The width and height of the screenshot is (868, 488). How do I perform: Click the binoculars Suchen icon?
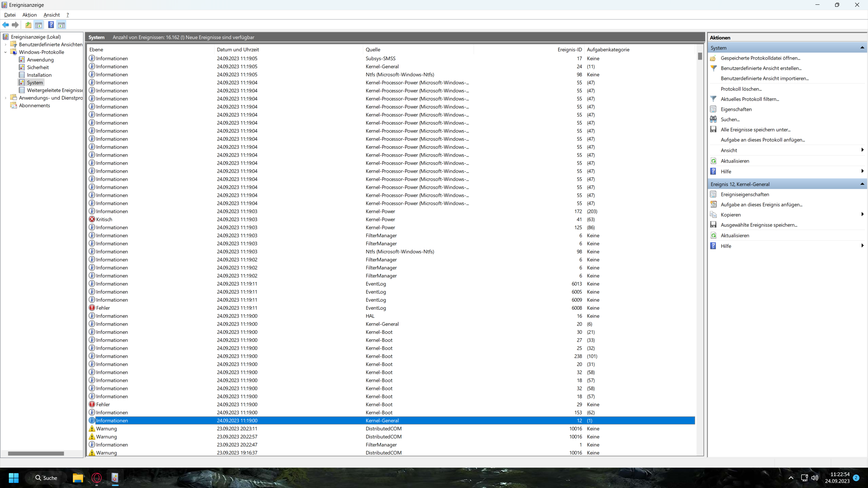[713, 119]
